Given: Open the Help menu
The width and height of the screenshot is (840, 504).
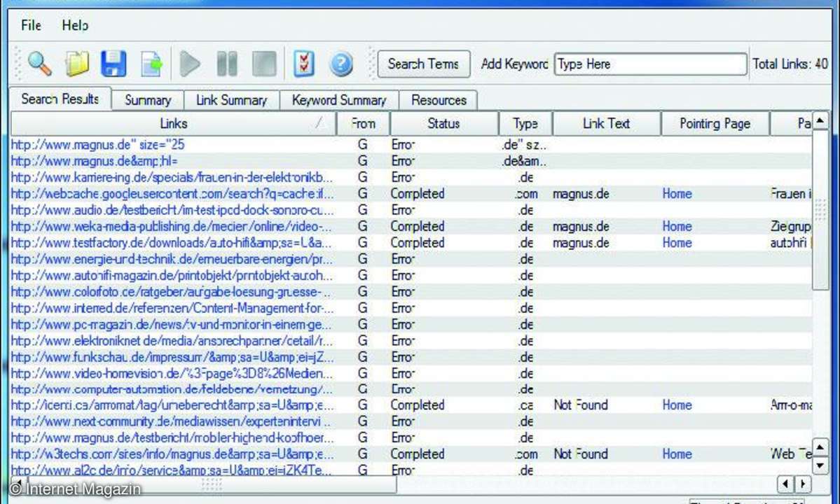Looking at the screenshot, I should pos(75,25).
